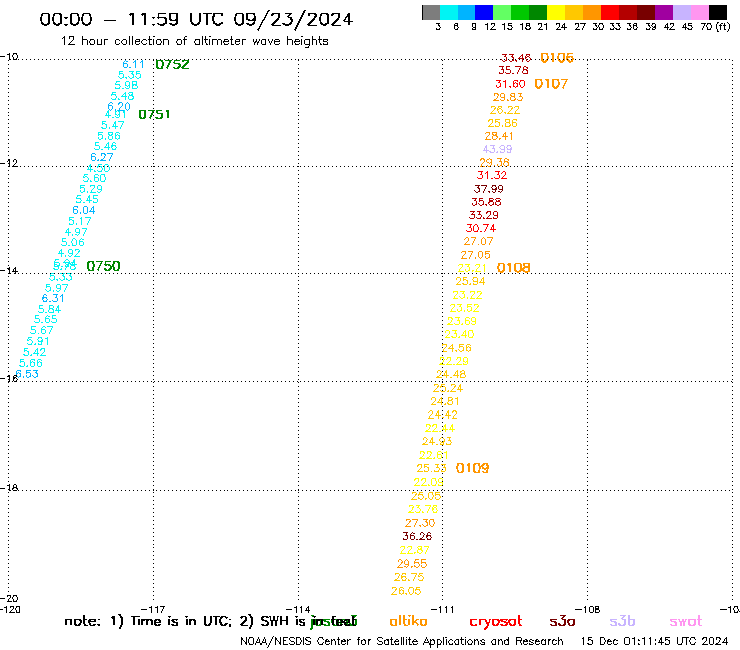The height and width of the screenshot is (650, 740).
Task: Click the orange altika satellite label
Action: (408, 621)
